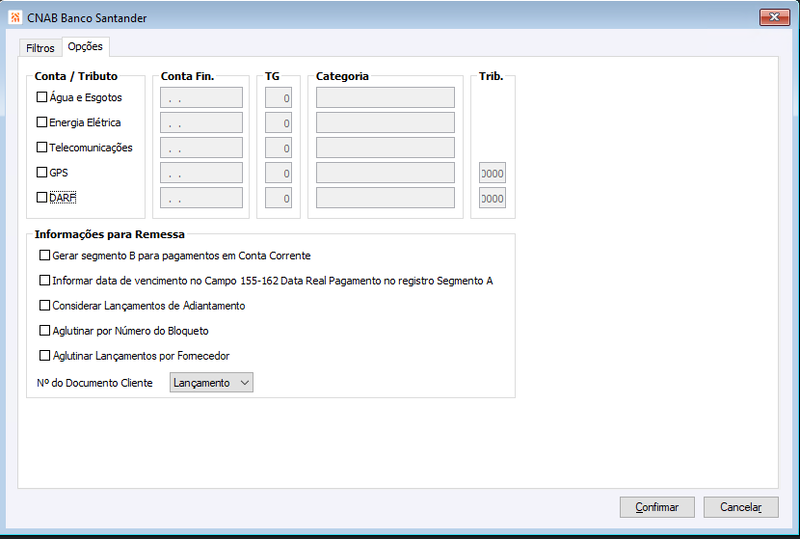The width and height of the screenshot is (800, 539).
Task: Click the Cancelar button
Action: (x=741, y=507)
